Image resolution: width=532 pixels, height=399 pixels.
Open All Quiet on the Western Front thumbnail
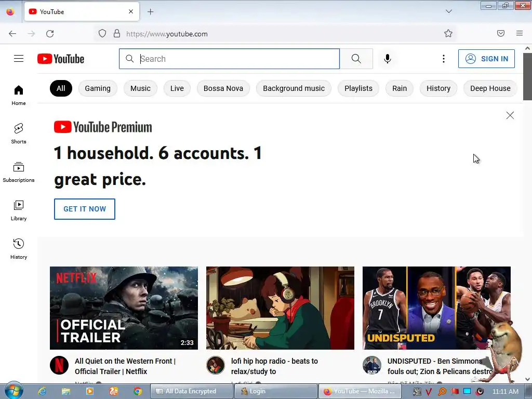pos(124,308)
